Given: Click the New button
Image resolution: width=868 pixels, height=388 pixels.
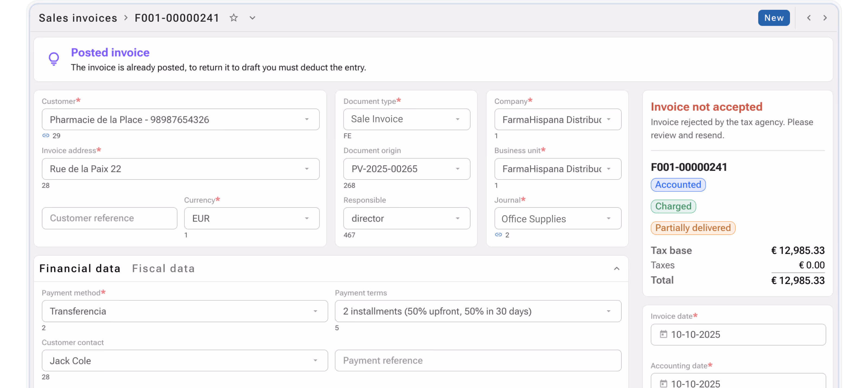Looking at the screenshot, I should click(x=774, y=18).
